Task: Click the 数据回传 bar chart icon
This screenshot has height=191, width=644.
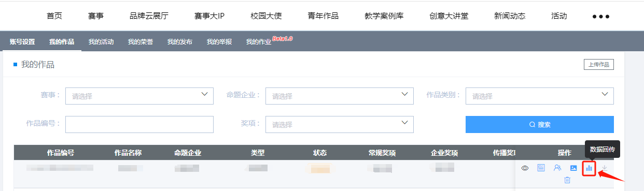Action: tap(589, 168)
